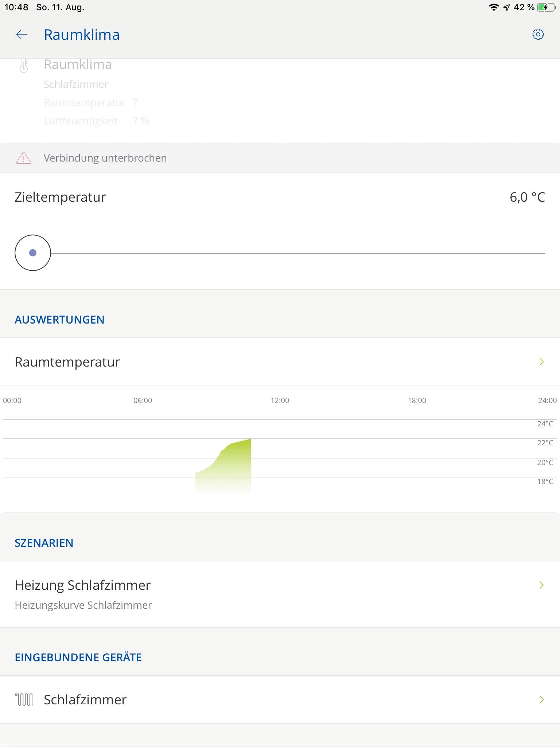Tap the Raumklima page title
Viewport: 560px width, 747px height.
point(82,35)
